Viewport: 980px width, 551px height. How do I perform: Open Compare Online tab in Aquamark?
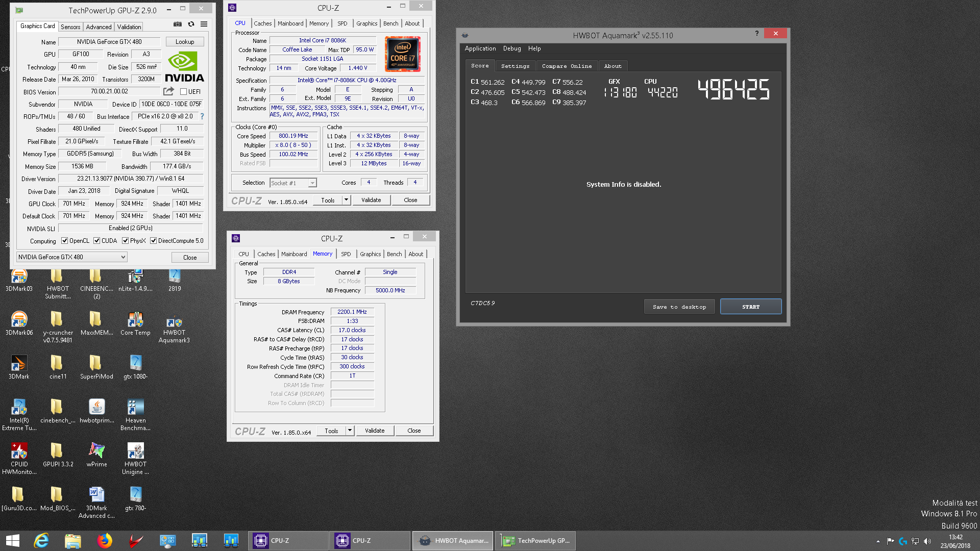point(567,66)
